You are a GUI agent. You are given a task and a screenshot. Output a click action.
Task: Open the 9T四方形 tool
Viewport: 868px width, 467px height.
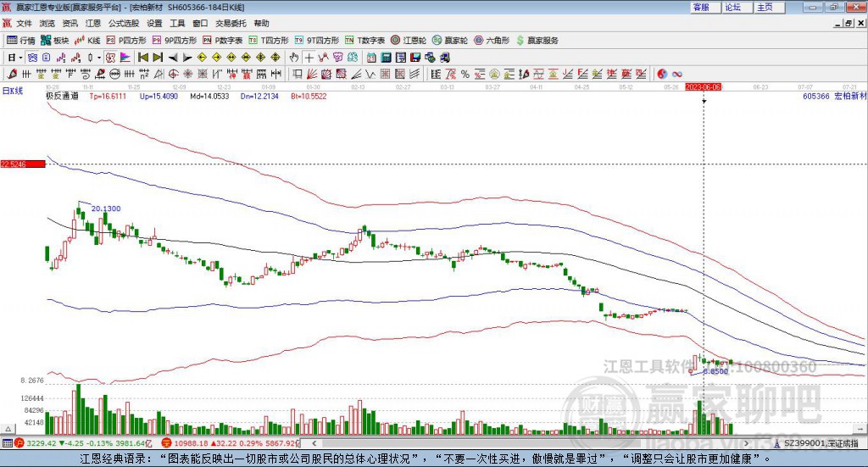point(317,41)
